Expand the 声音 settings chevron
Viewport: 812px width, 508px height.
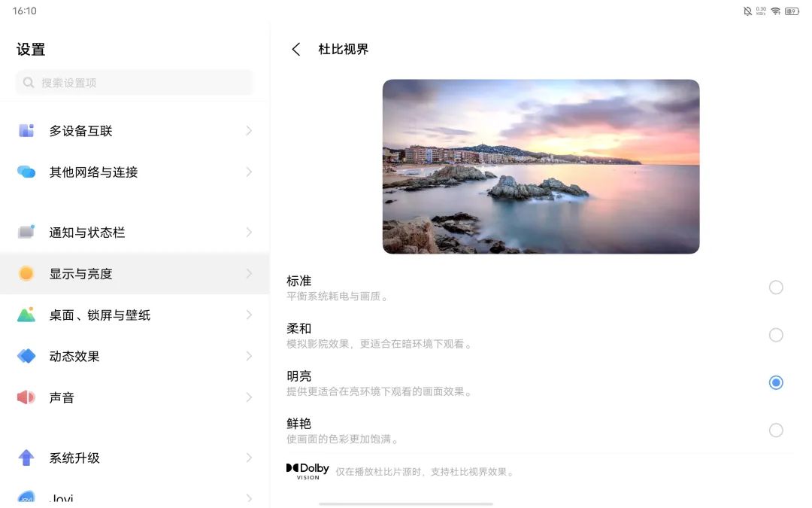tap(249, 397)
